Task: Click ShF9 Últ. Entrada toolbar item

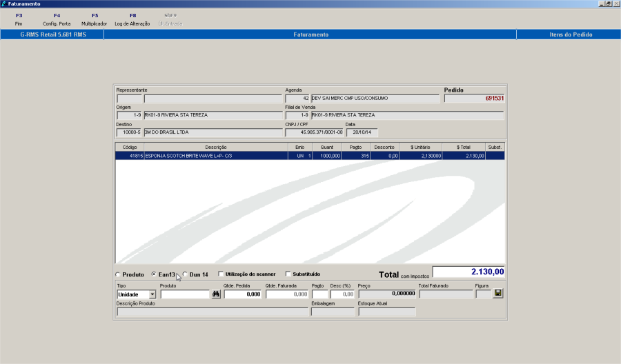Action: tap(170, 19)
